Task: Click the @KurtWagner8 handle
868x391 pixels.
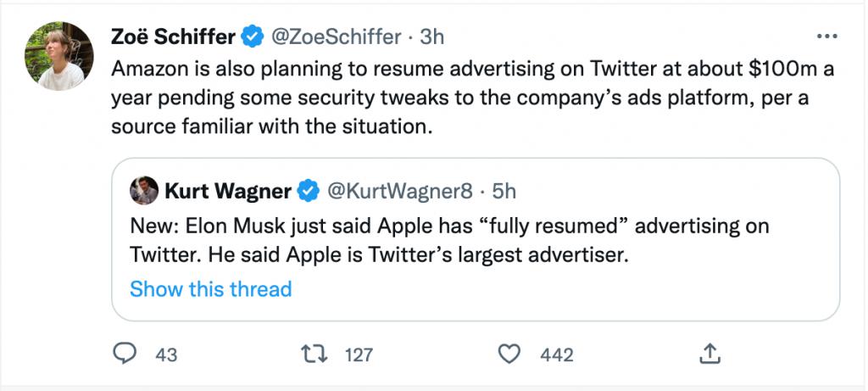Action: point(399,192)
